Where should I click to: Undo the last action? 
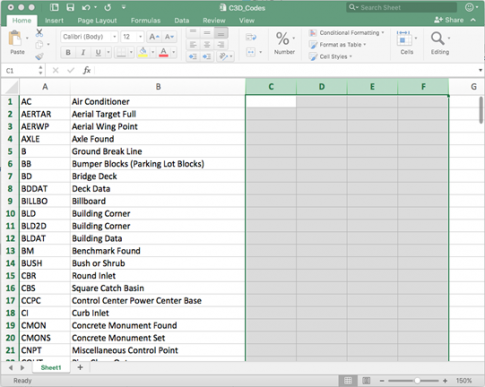tap(86, 7)
